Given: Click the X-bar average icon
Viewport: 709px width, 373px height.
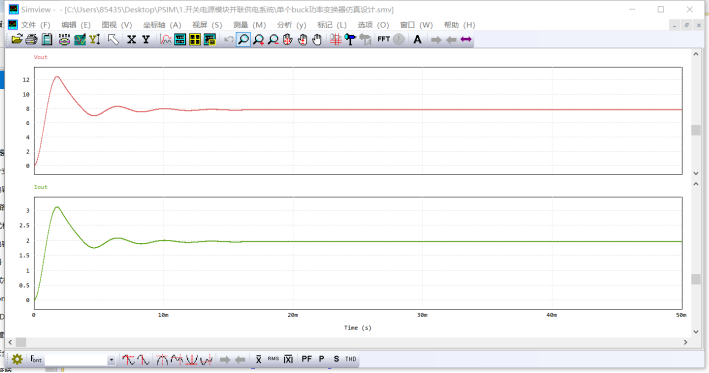Looking at the screenshot, I should (258, 359).
